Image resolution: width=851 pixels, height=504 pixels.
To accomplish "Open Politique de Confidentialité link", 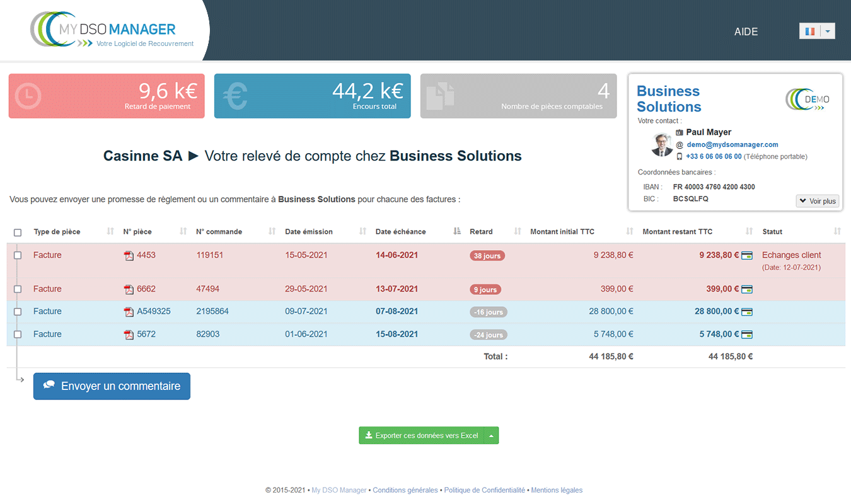I will (484, 490).
